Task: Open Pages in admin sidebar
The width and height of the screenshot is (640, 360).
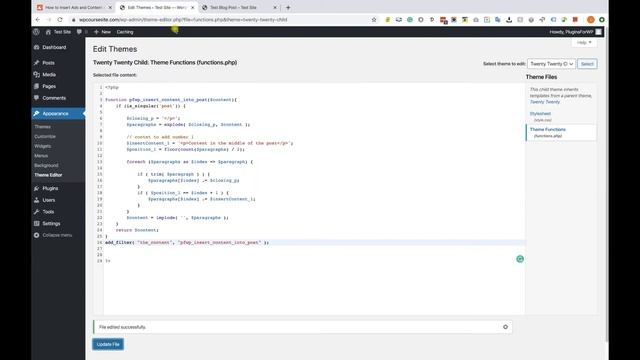Action: (49, 87)
